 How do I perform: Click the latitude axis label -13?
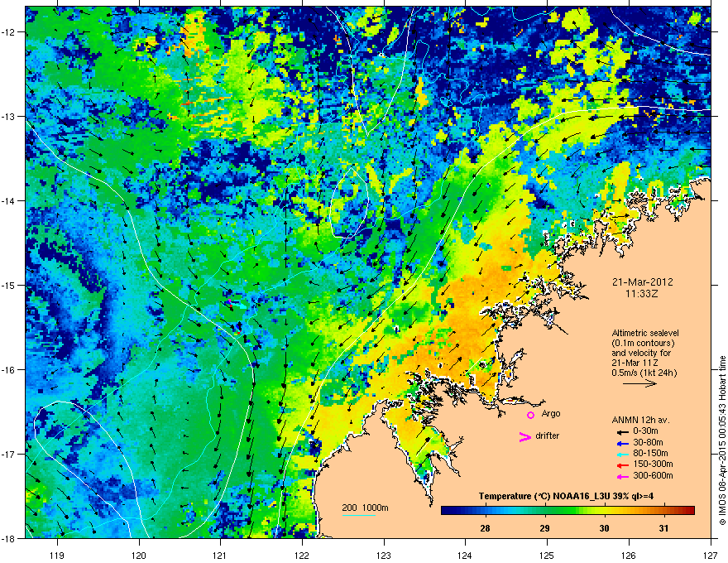[8, 117]
